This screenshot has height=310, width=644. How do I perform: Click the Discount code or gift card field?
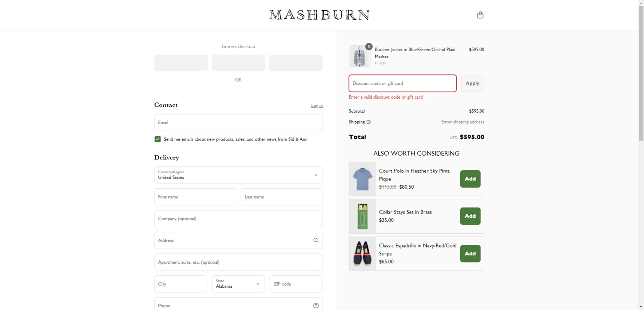click(402, 83)
